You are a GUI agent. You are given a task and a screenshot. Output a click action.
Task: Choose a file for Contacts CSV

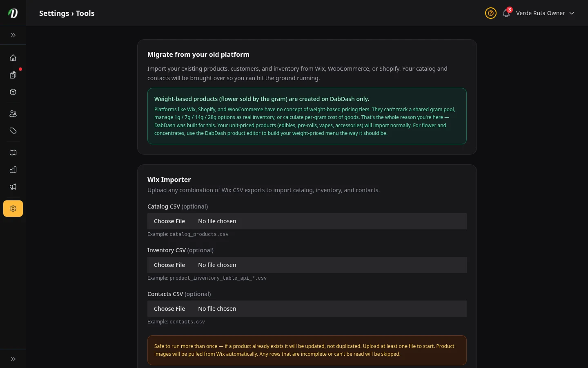click(x=169, y=309)
